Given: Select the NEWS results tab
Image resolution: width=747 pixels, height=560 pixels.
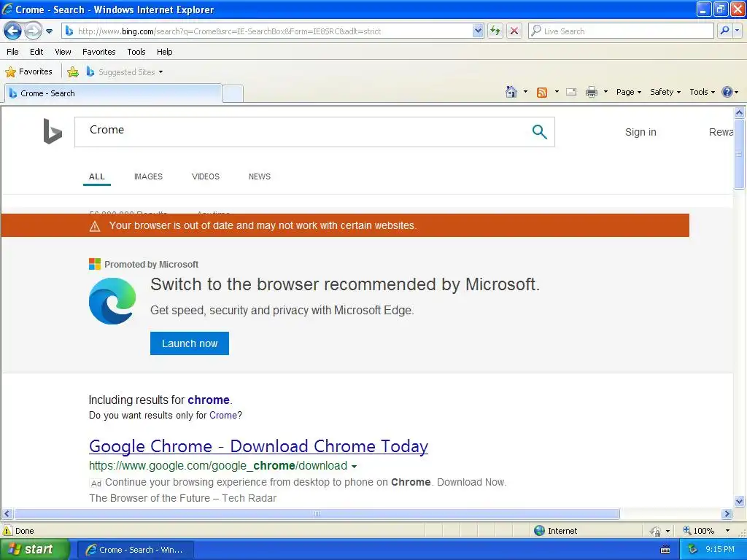Looking at the screenshot, I should pos(260,176).
